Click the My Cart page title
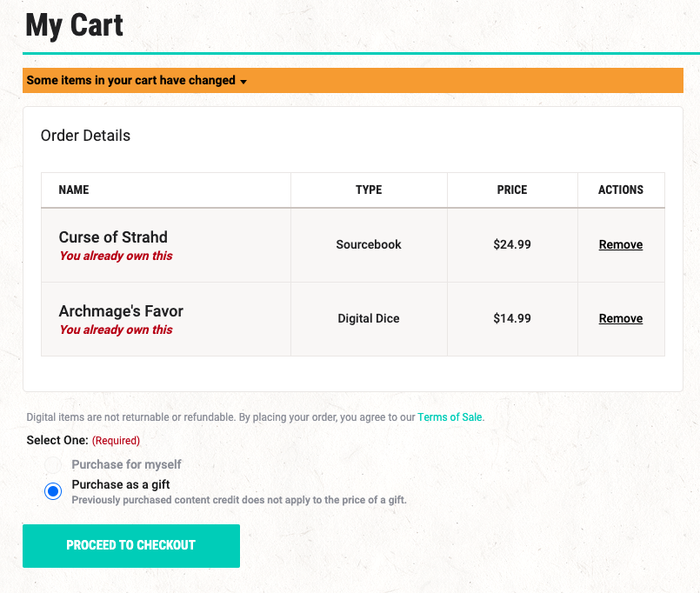Viewport: 700px width, 593px height. 74,25
